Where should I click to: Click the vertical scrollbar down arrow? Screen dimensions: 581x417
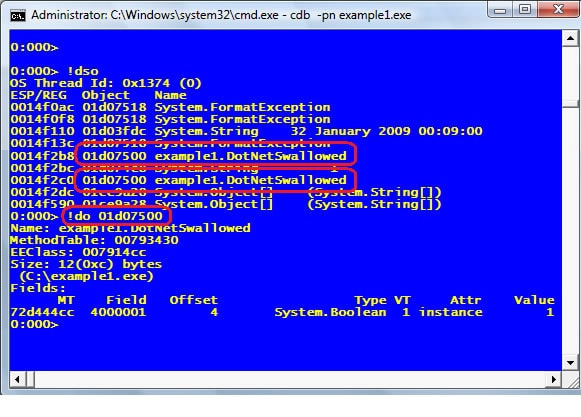(570, 363)
